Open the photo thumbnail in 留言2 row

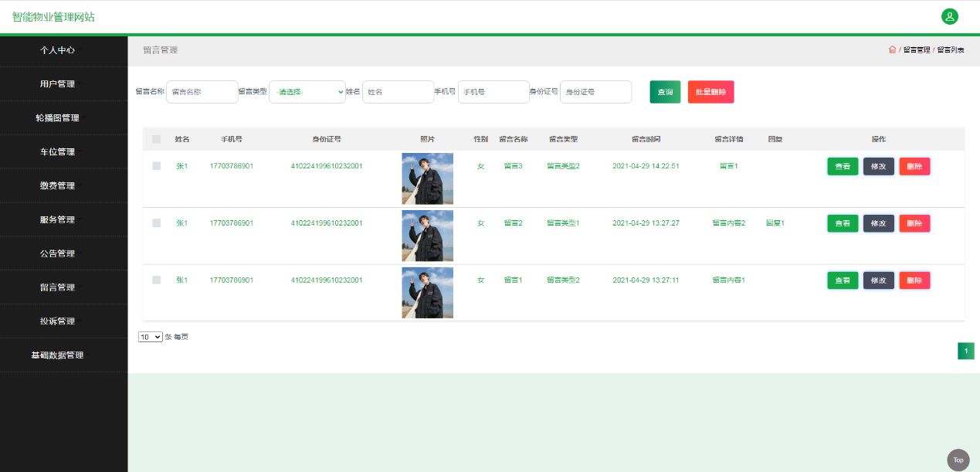pos(427,236)
